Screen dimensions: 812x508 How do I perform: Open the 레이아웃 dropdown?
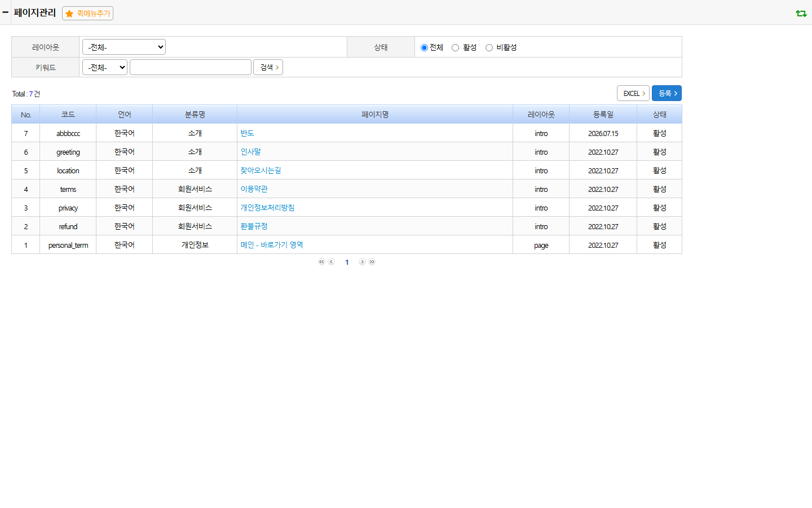[124, 47]
